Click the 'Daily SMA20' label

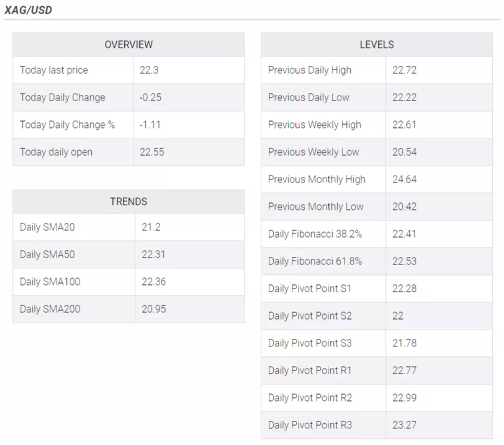[x=47, y=227]
